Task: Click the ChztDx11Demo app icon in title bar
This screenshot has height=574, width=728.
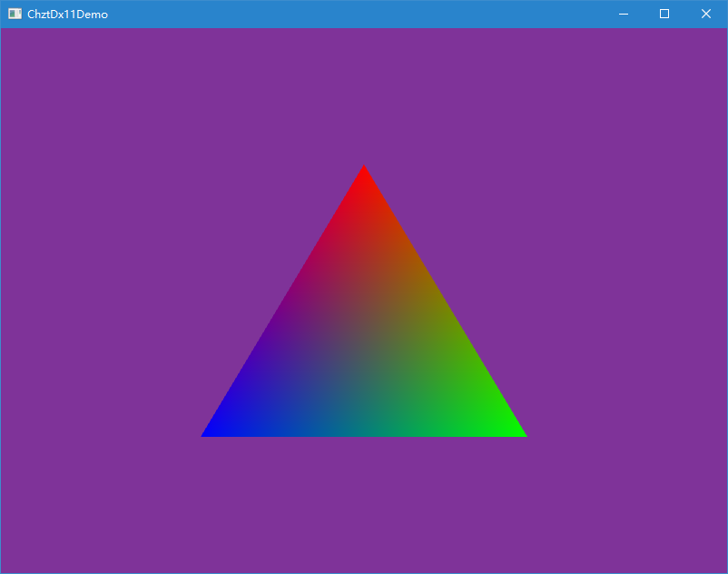Action: [15, 14]
